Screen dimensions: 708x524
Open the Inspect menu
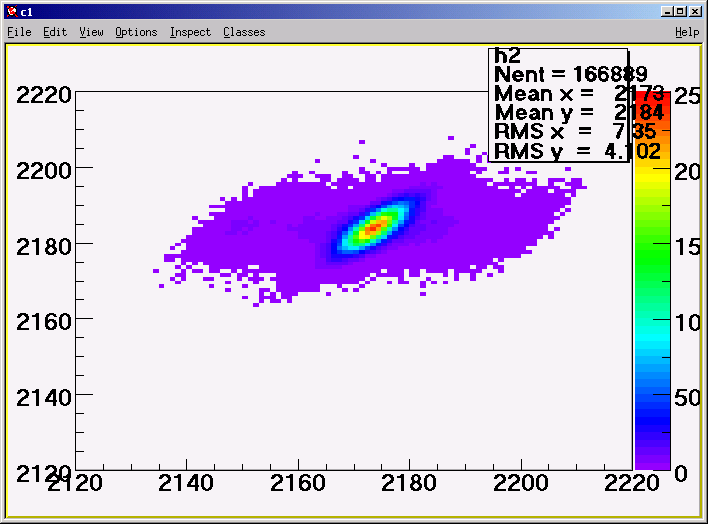190,32
